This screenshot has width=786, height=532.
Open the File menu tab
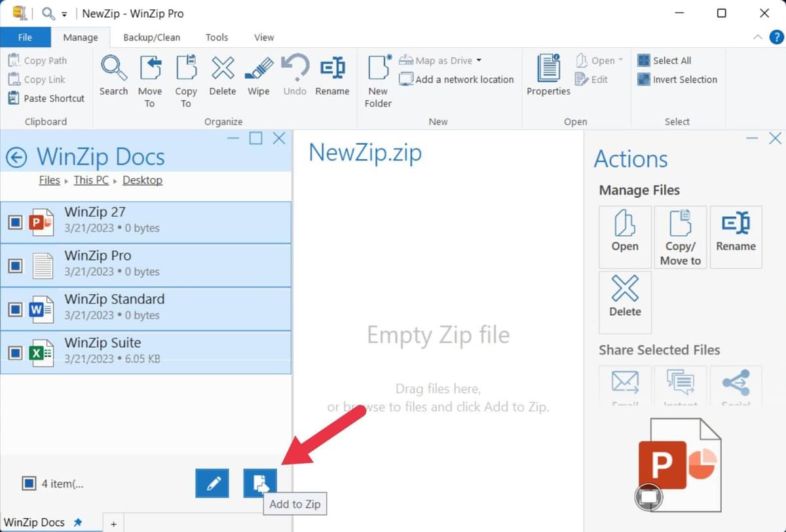[25, 37]
